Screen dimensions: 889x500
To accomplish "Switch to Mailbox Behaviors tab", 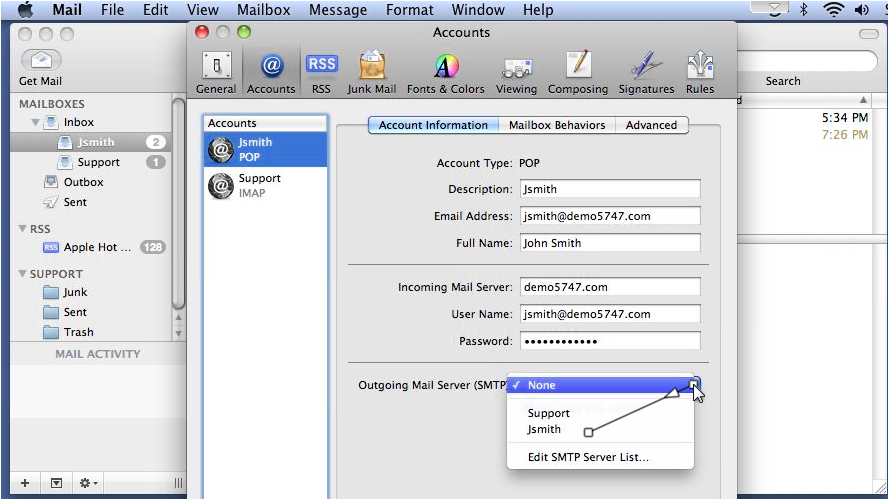I will tap(557, 125).
